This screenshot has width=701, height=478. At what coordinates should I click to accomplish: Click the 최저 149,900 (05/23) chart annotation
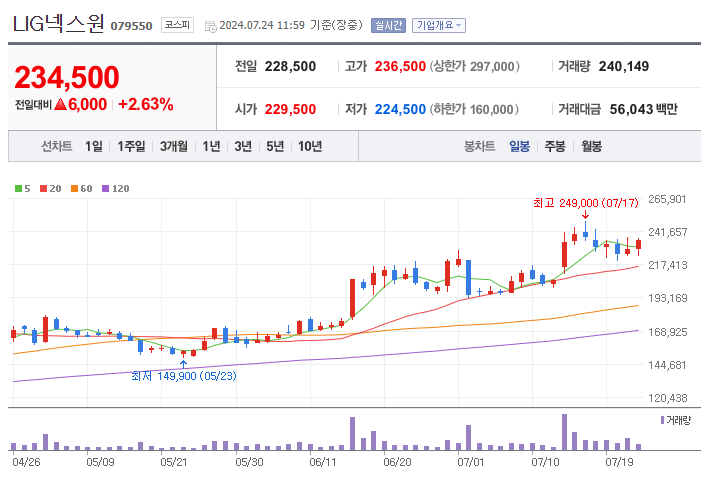pos(184,376)
